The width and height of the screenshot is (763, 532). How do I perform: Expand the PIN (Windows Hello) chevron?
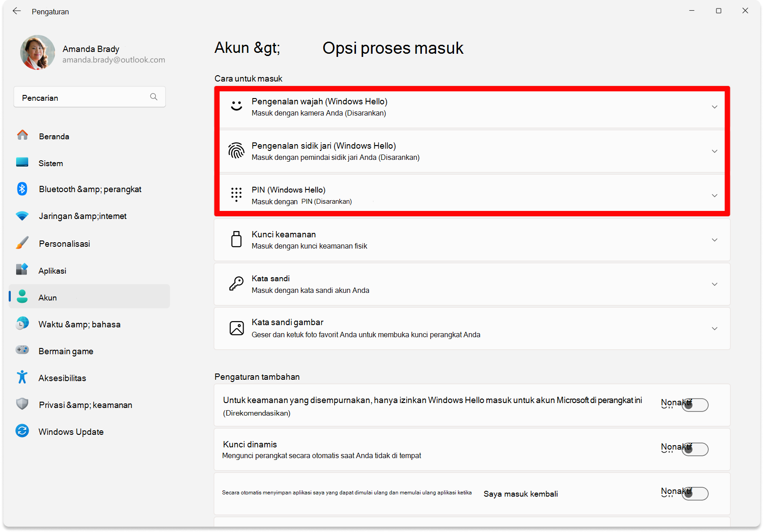[715, 196]
